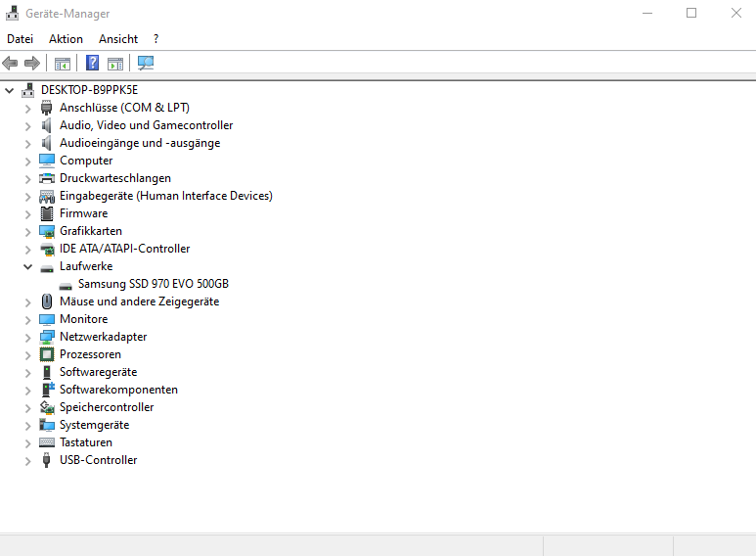Select the Samsung SSD 970 EVO 500GB device

(154, 284)
